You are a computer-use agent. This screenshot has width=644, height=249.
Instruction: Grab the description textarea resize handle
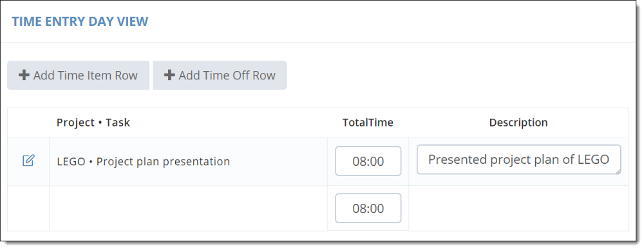pyautogui.click(x=618, y=171)
